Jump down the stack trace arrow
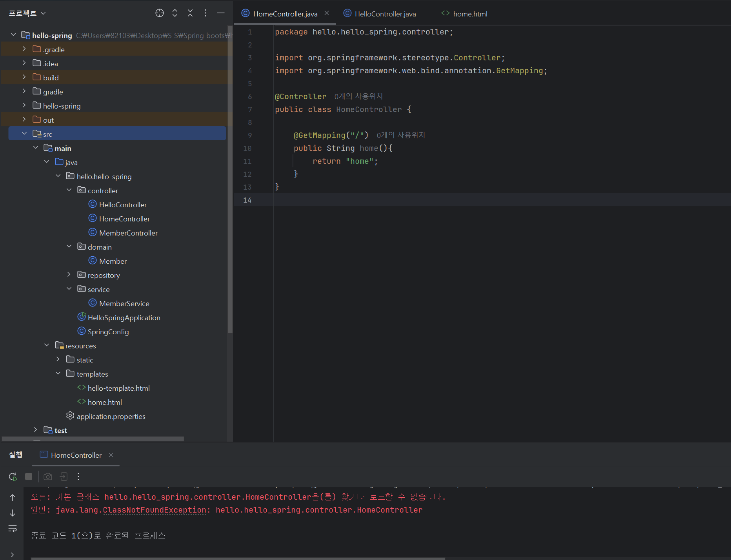 point(13,513)
